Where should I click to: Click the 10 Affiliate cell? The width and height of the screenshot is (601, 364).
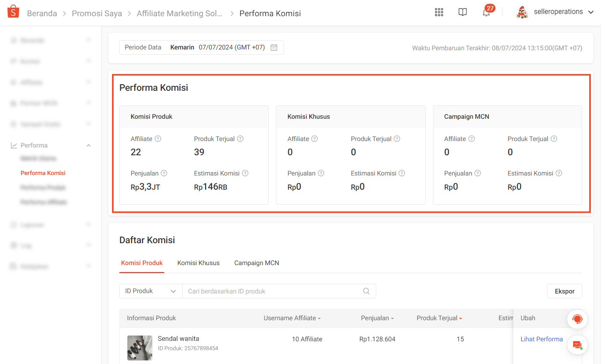[307, 339]
